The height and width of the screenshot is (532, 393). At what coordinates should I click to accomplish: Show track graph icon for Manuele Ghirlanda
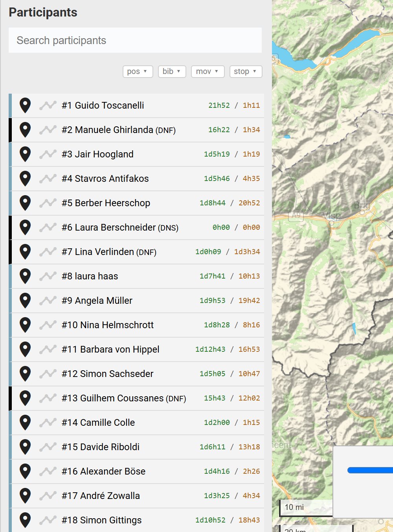pyautogui.click(x=48, y=129)
